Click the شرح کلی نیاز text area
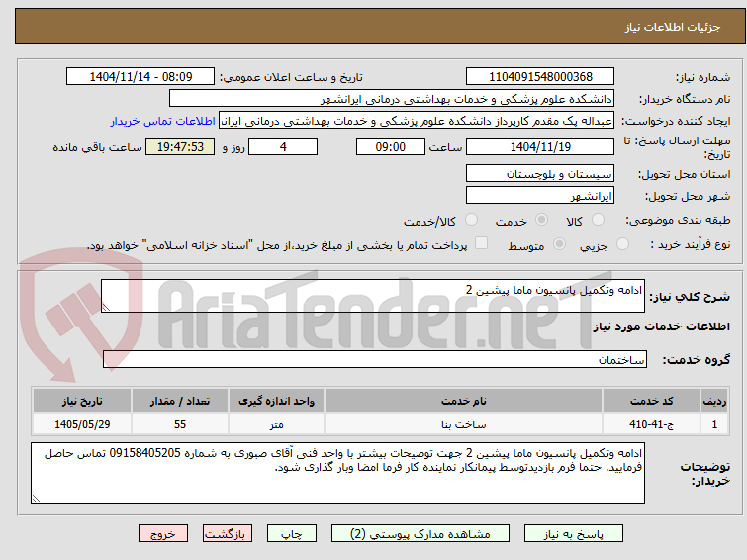 coord(373,296)
